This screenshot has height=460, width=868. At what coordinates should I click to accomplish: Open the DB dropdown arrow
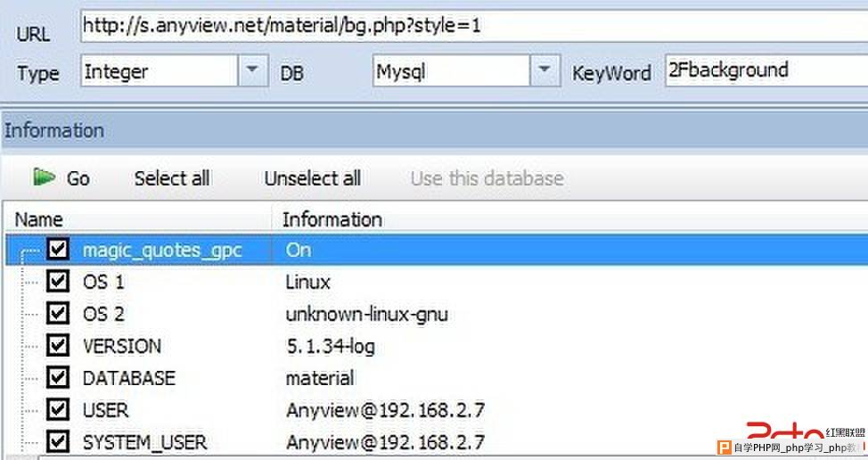(x=545, y=70)
